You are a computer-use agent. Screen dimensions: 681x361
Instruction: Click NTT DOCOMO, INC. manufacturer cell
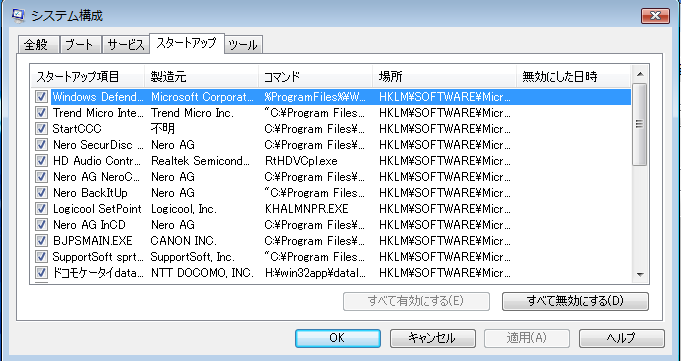202,273
